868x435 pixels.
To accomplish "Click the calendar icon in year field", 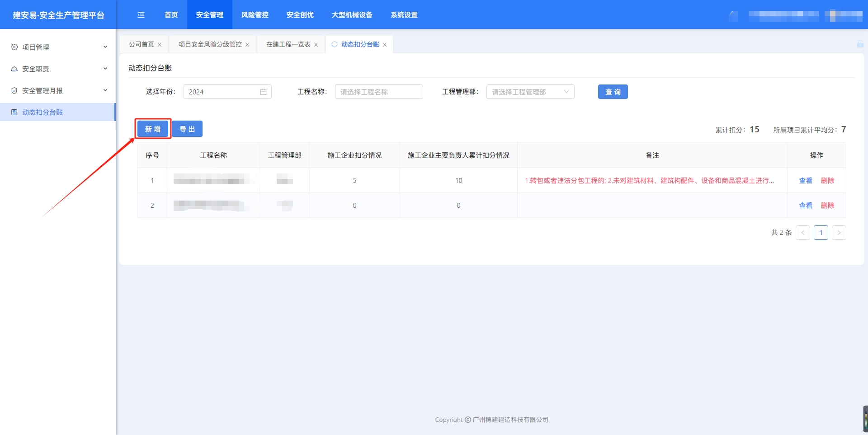I will [x=263, y=92].
